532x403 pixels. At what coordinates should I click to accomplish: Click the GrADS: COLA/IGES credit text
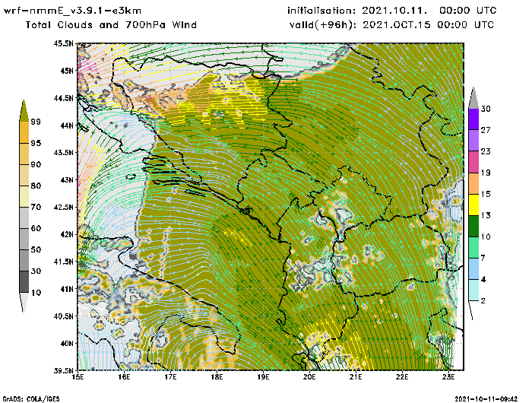31,398
